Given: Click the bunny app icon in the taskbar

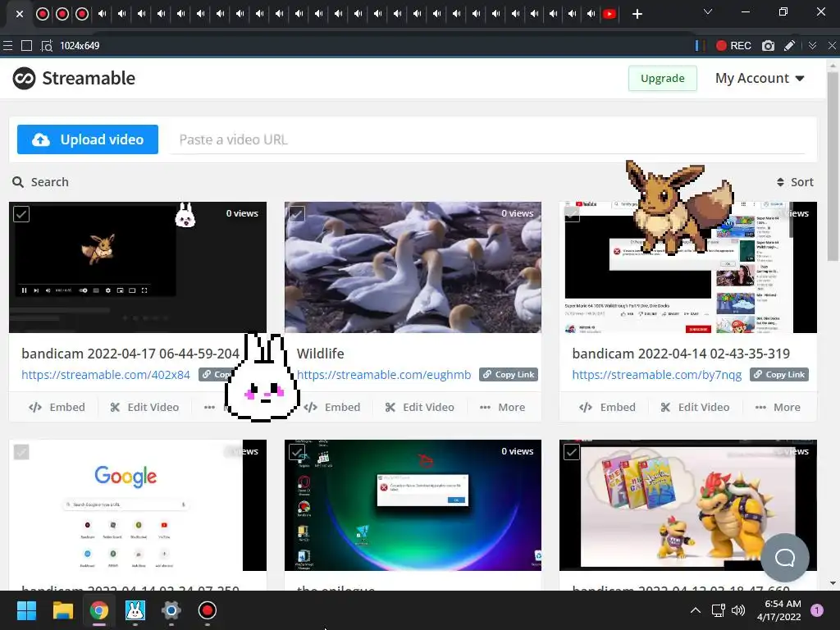Looking at the screenshot, I should click(135, 610).
